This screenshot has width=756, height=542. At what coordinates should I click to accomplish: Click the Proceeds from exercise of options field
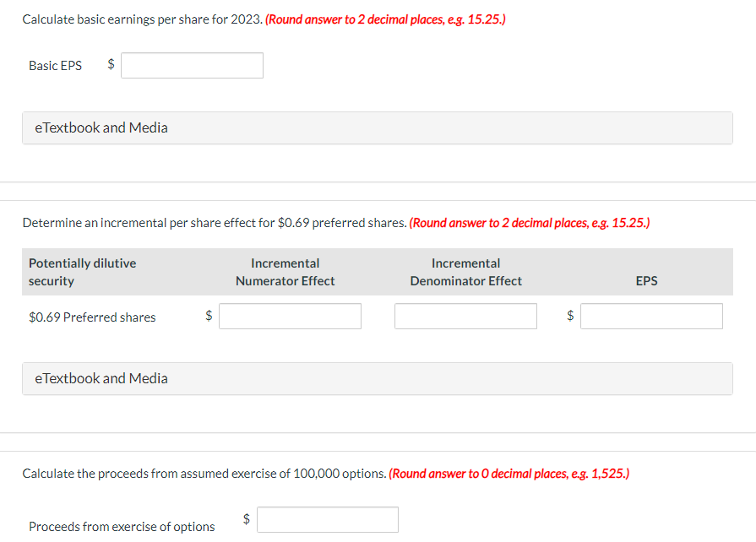tap(328, 519)
